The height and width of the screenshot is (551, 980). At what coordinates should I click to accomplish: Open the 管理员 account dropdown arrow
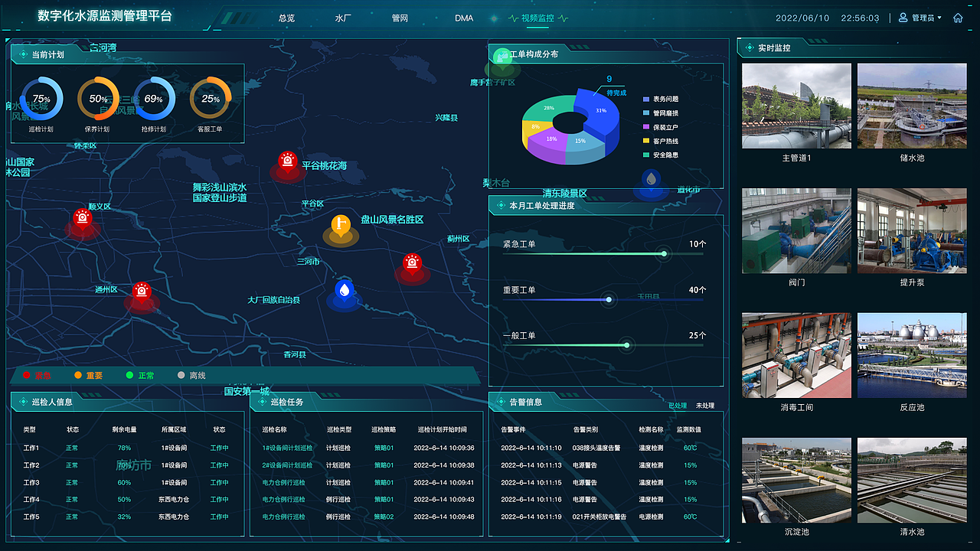[939, 18]
